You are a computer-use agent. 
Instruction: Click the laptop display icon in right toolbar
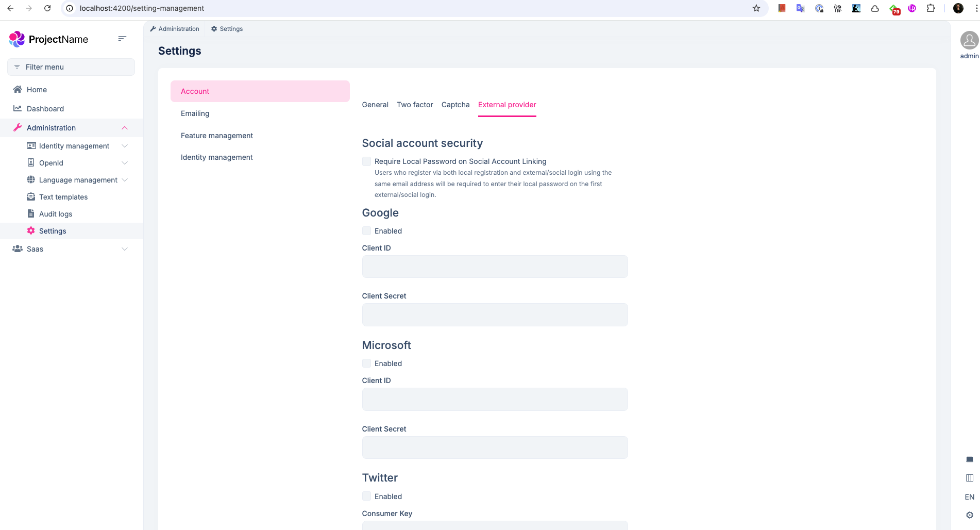970,459
